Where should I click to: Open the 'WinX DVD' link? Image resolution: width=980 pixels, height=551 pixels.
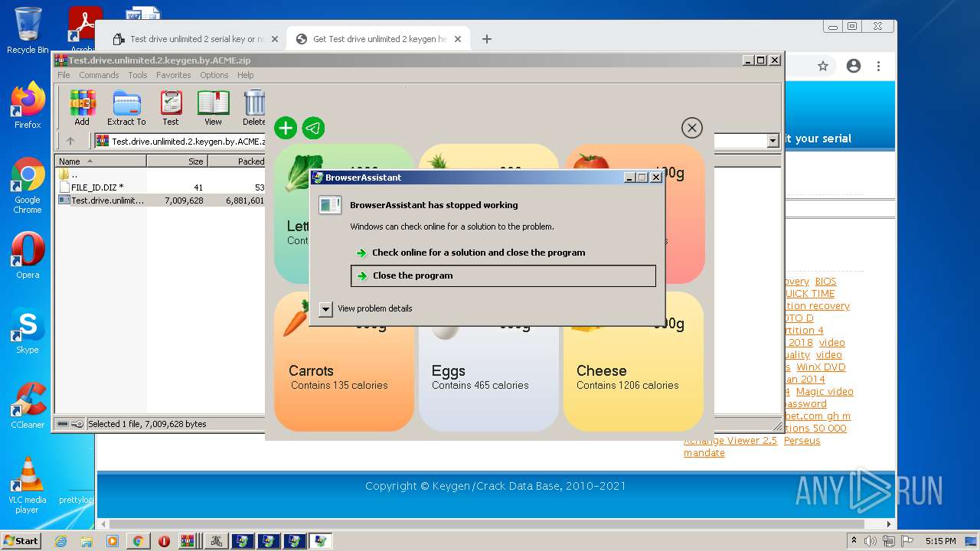point(821,367)
